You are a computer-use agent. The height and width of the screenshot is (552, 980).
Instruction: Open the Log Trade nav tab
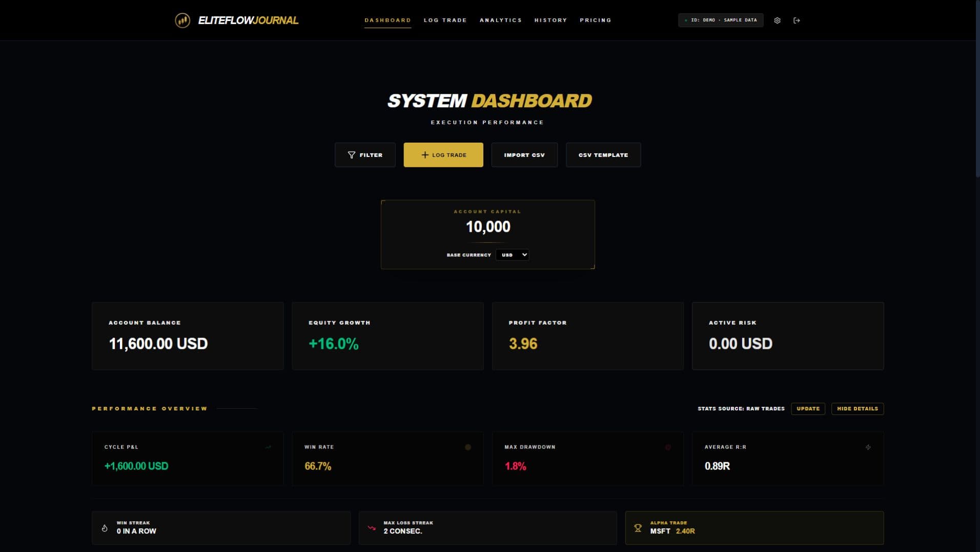[x=445, y=21]
